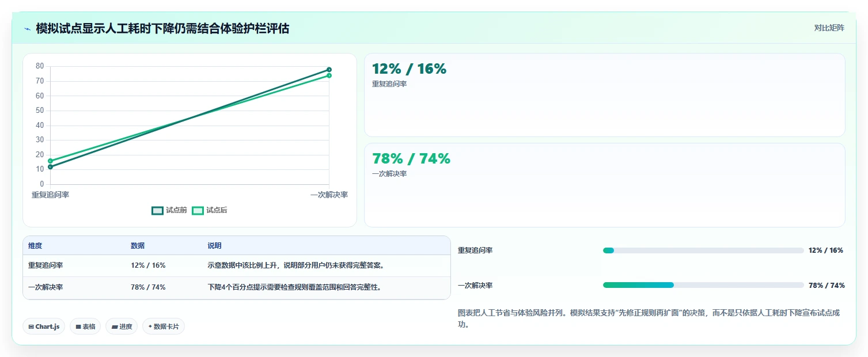Click the 12% / 16% data card value
This screenshot has height=357, width=868.
(x=409, y=69)
